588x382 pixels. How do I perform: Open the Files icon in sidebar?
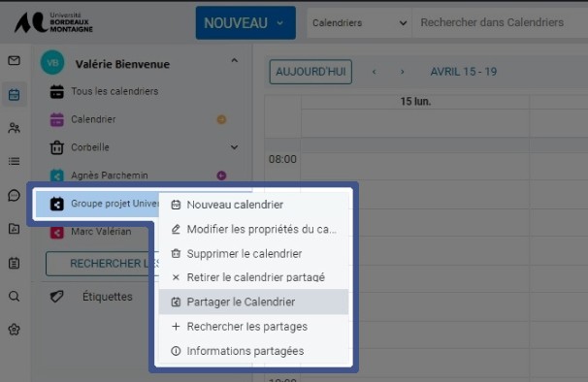click(x=15, y=229)
